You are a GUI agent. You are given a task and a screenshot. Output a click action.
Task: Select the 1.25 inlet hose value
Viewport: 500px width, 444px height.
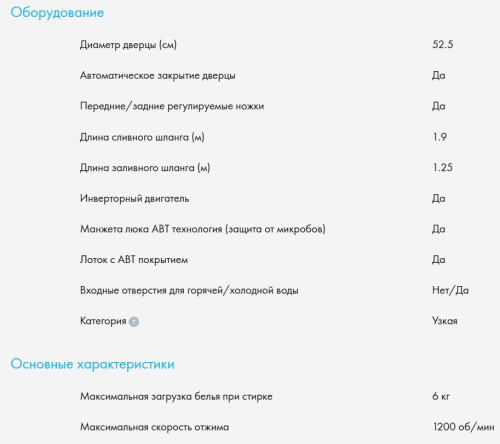point(443,167)
